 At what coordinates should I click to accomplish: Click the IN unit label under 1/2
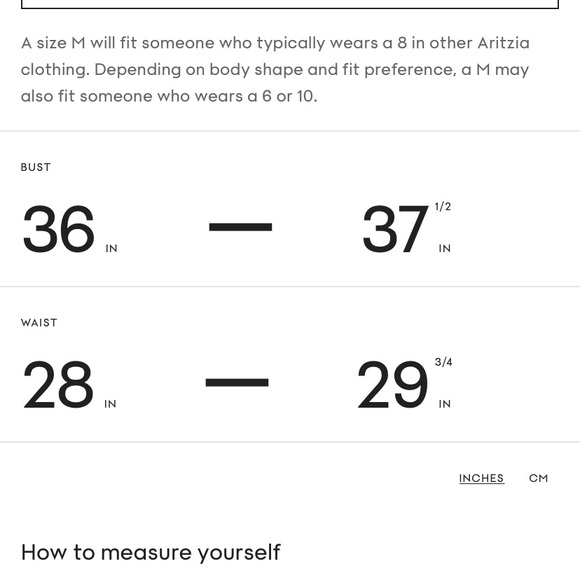tap(445, 249)
